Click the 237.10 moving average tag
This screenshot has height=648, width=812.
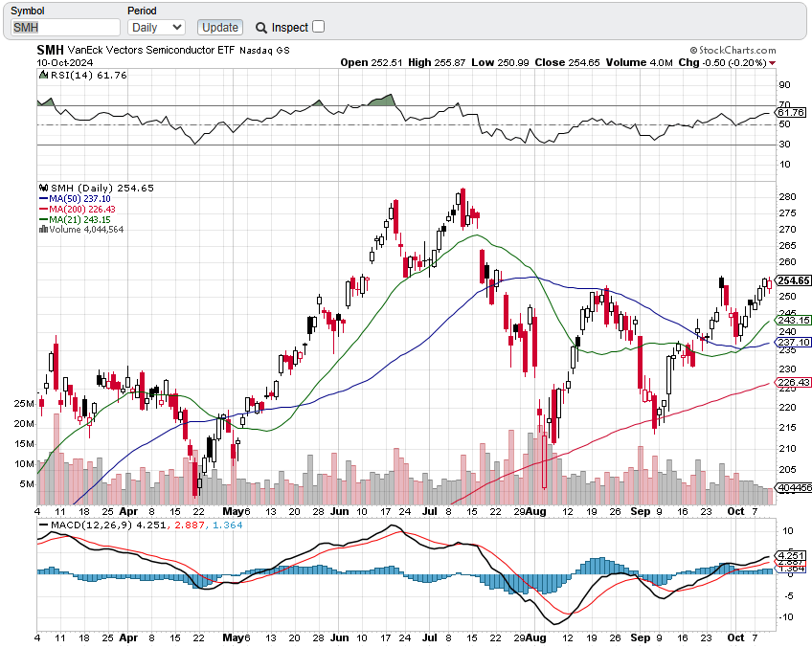click(794, 342)
